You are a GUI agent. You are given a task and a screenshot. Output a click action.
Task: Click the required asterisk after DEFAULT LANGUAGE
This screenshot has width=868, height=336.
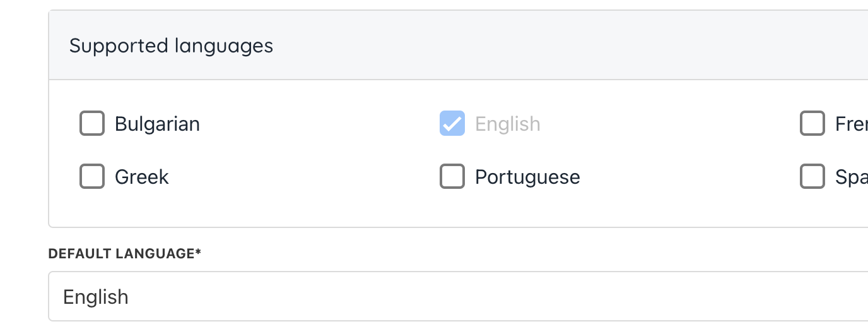click(x=198, y=253)
